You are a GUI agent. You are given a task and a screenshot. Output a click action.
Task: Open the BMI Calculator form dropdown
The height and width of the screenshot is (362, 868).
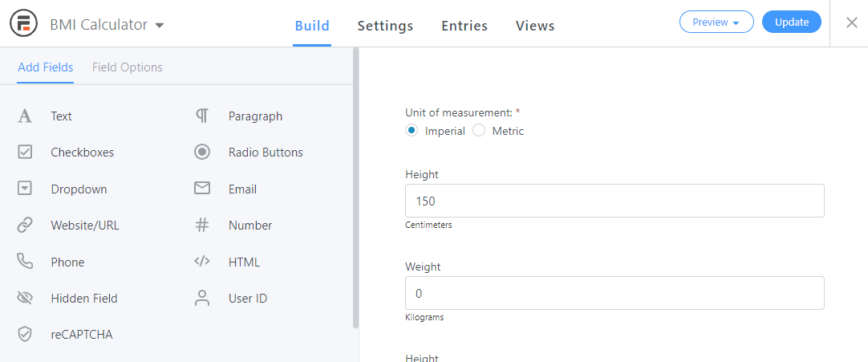point(159,25)
